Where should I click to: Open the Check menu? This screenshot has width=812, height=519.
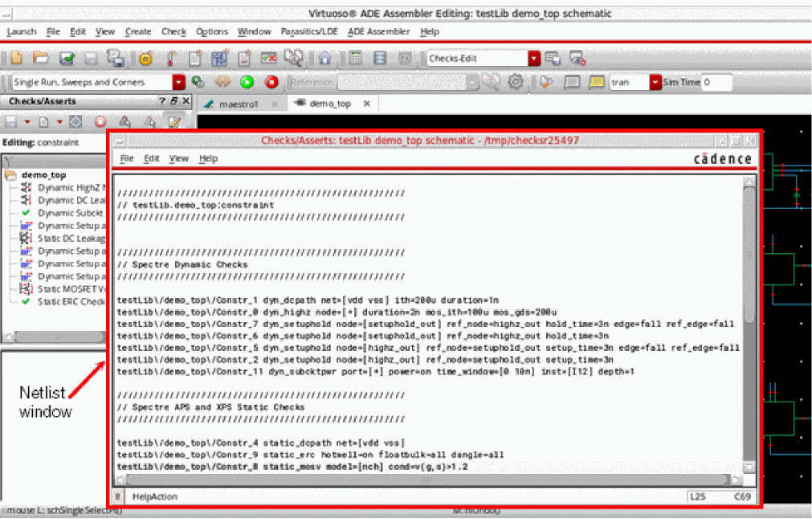173,31
